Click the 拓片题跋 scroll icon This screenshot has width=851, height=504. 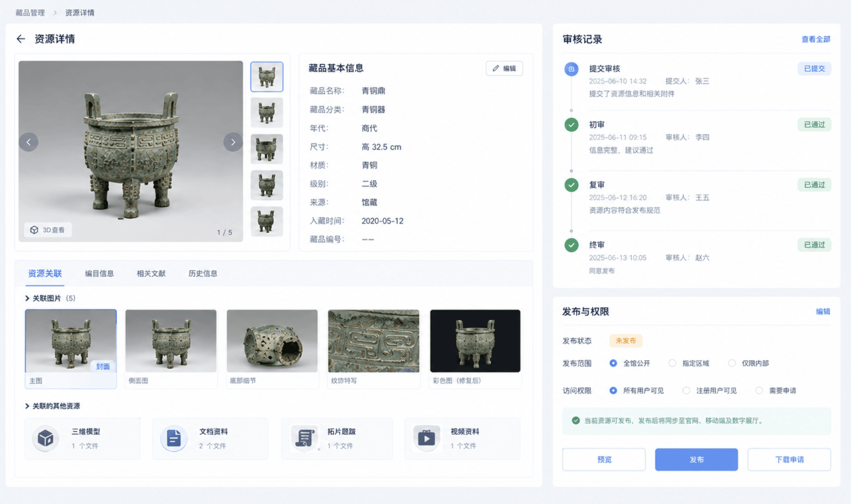coord(304,438)
